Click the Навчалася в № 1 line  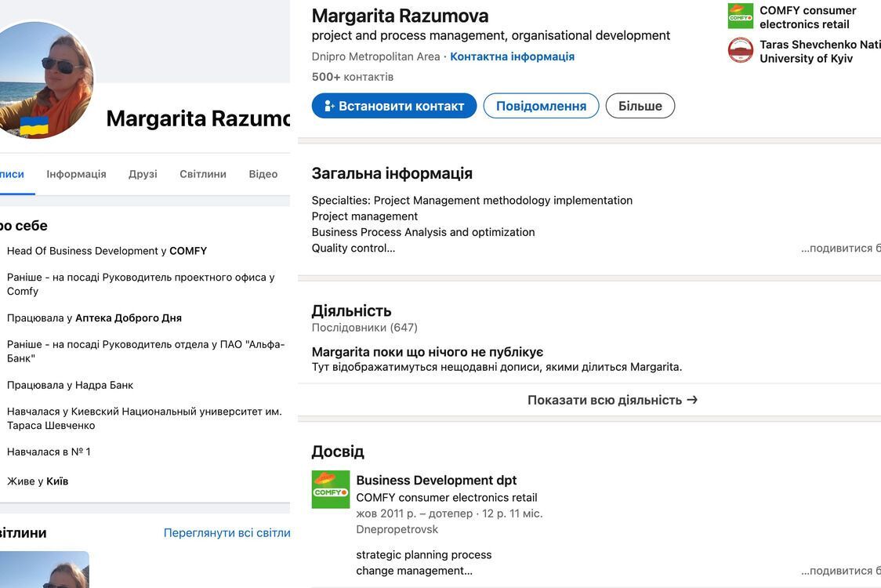[49, 452]
